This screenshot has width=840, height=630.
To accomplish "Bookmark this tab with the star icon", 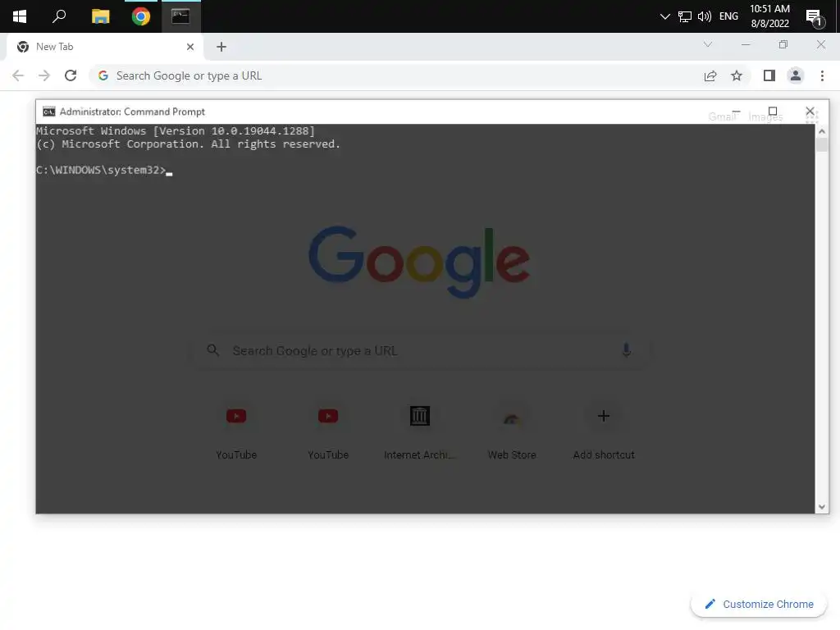I will 737,75.
